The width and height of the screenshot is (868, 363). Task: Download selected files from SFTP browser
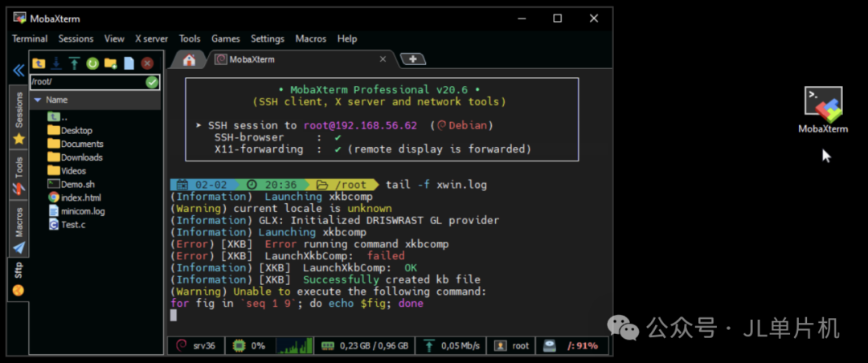click(56, 63)
